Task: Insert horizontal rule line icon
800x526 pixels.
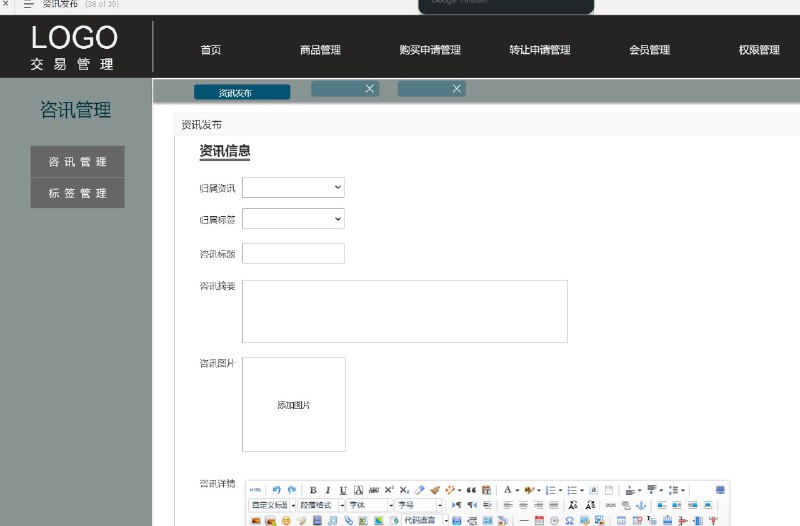Action: click(524, 520)
